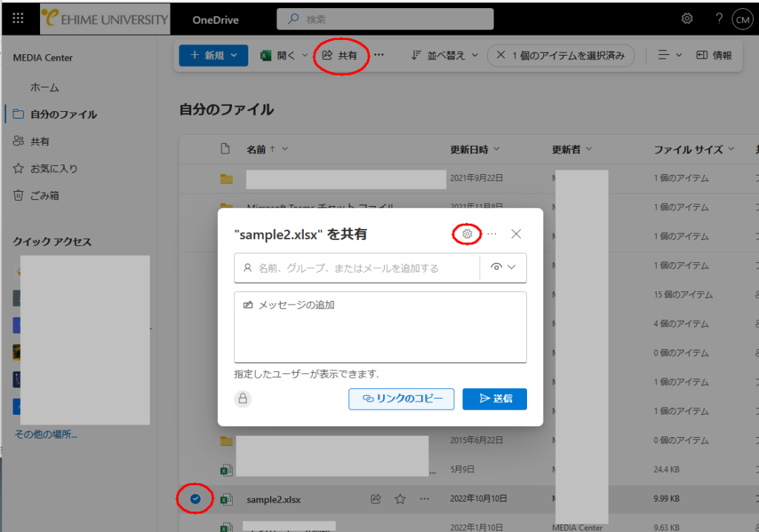
Task: Open the 新規 dropdown button
Action: [213, 55]
